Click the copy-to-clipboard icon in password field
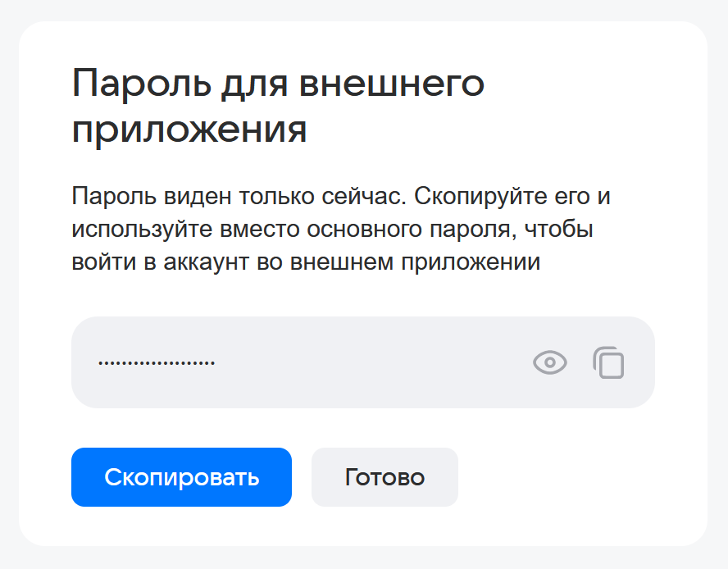The image size is (728, 569). click(608, 362)
